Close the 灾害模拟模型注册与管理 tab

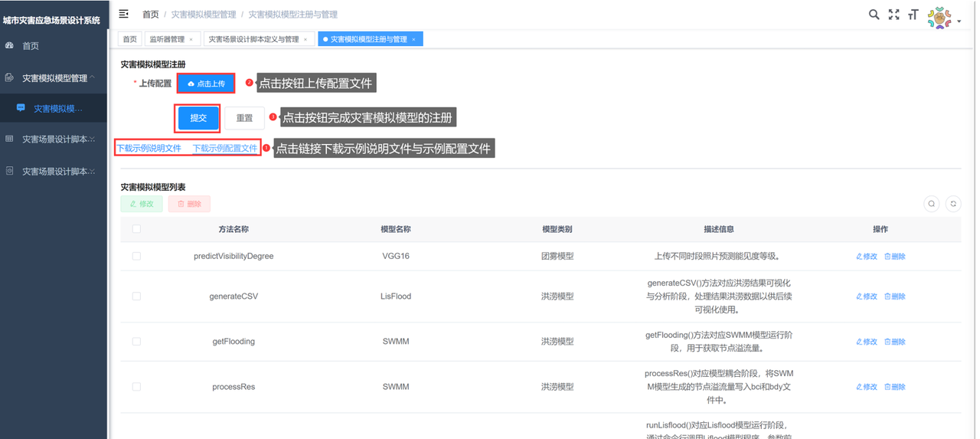coord(414,39)
